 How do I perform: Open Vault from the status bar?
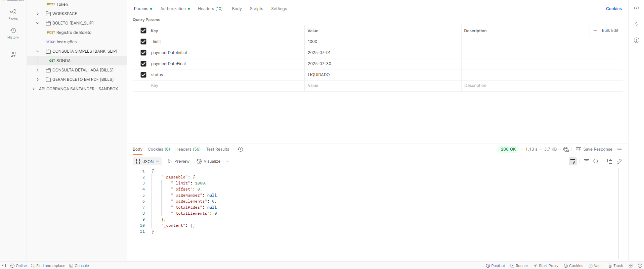coord(596,266)
